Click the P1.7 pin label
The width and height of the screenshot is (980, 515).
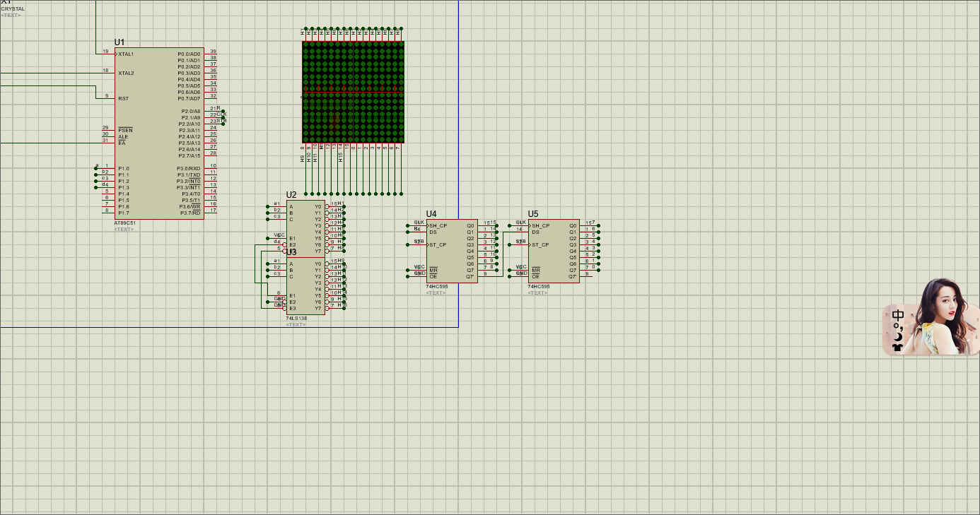pyautogui.click(x=124, y=213)
